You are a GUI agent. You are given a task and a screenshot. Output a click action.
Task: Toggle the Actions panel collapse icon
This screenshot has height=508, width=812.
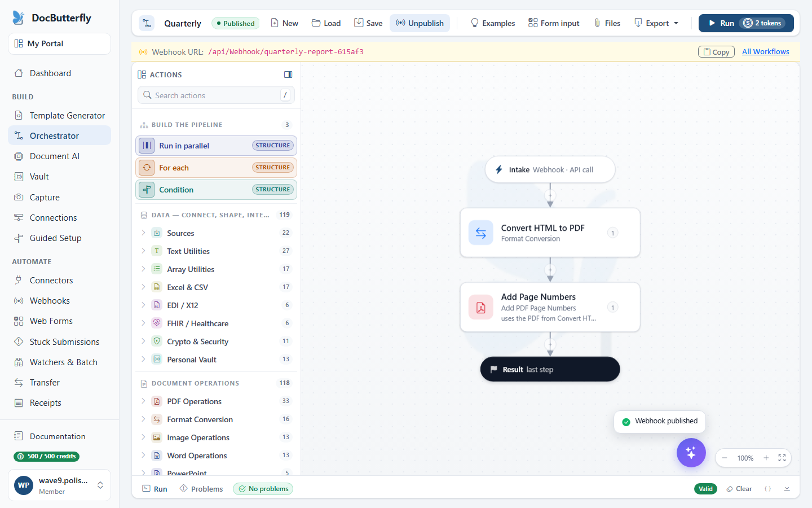pos(288,75)
